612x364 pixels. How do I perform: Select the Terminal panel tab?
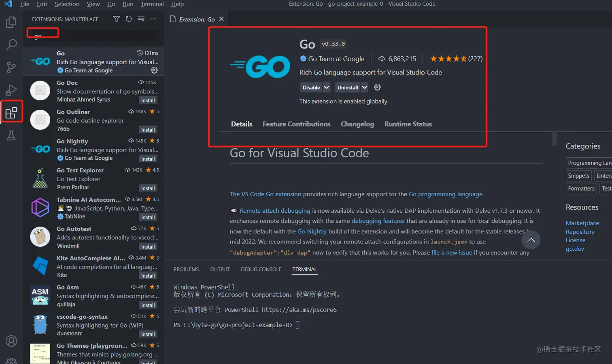coord(305,269)
